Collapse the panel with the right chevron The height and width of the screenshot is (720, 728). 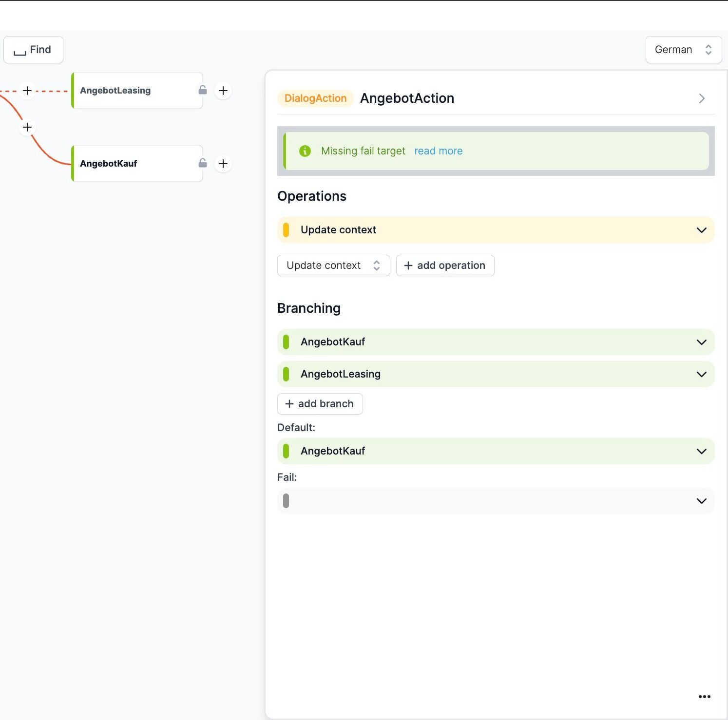tap(702, 98)
